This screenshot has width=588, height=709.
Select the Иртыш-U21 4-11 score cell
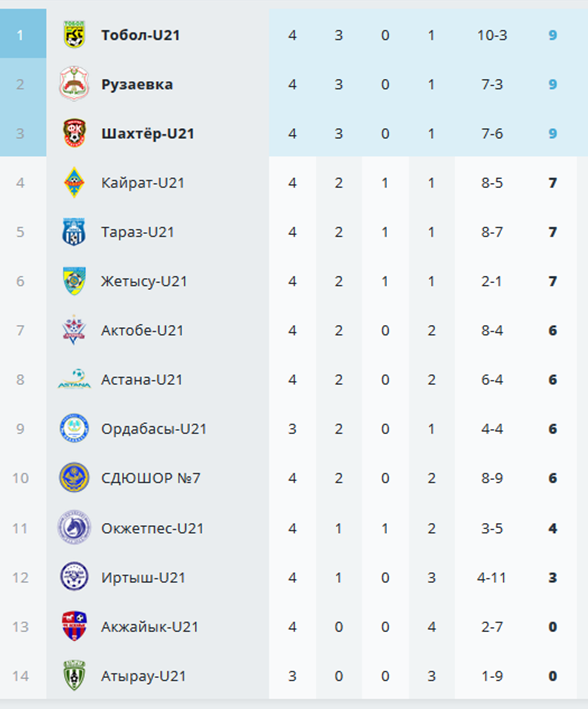492,577
